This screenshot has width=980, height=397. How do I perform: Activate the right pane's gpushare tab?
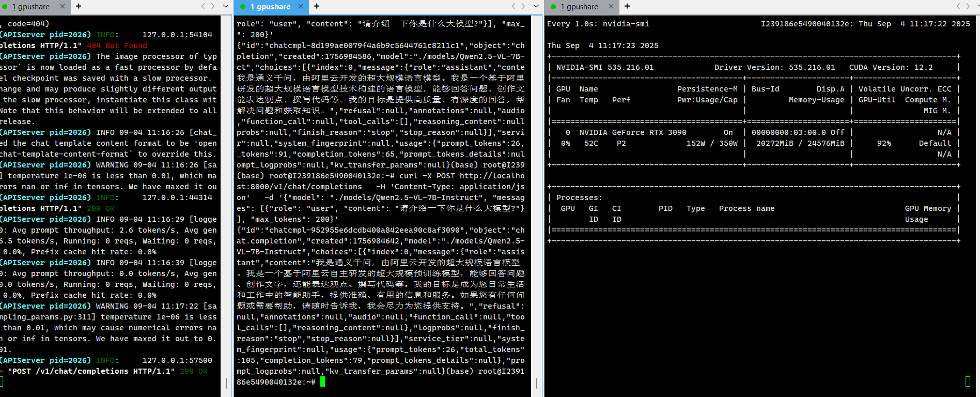582,7
